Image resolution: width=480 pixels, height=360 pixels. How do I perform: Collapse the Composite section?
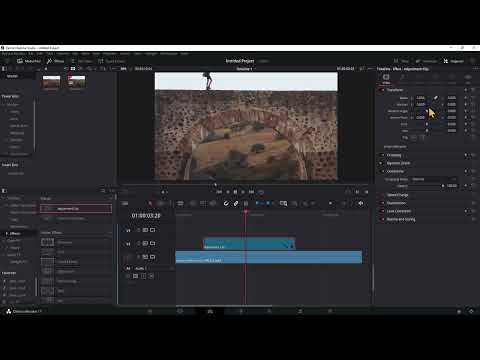tap(395, 171)
